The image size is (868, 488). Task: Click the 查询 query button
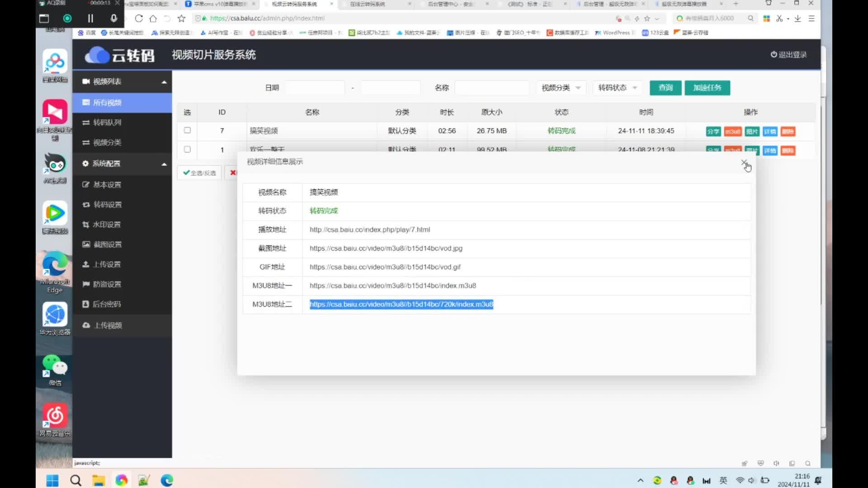pyautogui.click(x=665, y=88)
